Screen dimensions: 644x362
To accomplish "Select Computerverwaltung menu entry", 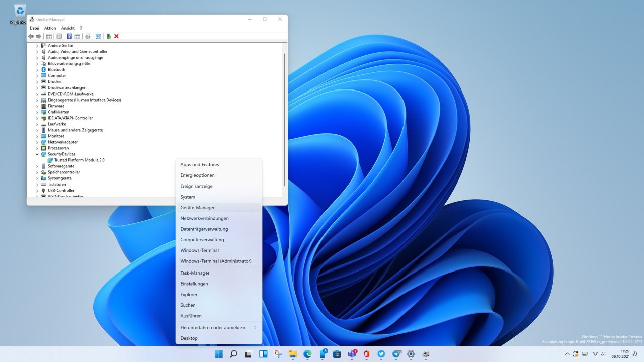I will click(219, 240).
